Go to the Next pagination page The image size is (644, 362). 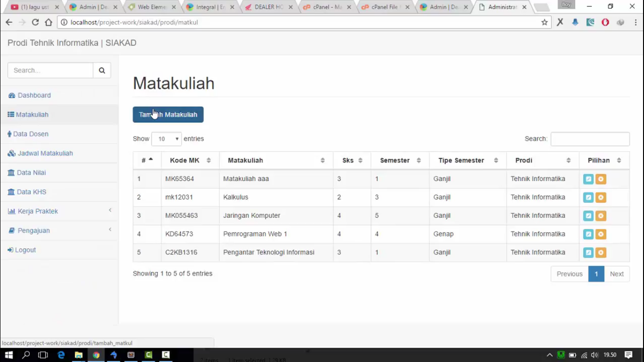(616, 274)
